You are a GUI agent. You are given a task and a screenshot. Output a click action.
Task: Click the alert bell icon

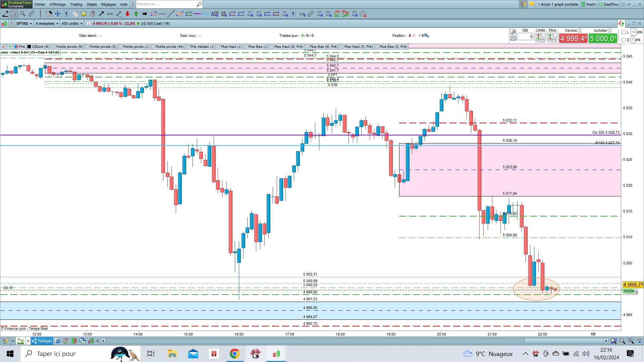click(84, 14)
